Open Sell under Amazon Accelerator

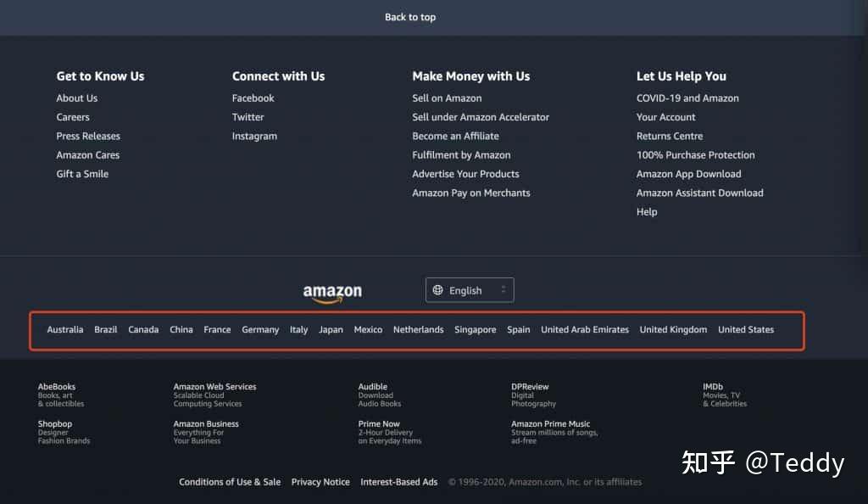[481, 117]
